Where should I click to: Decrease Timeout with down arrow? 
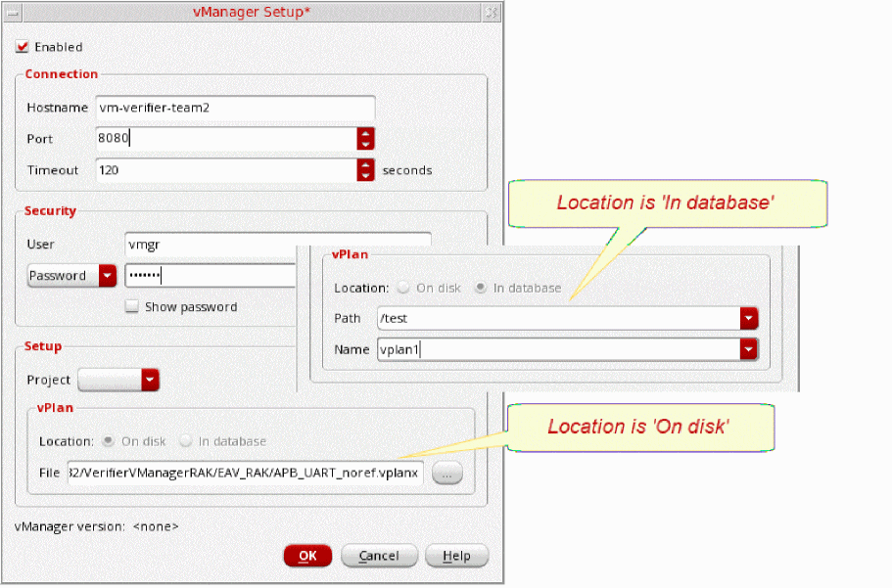click(x=365, y=175)
